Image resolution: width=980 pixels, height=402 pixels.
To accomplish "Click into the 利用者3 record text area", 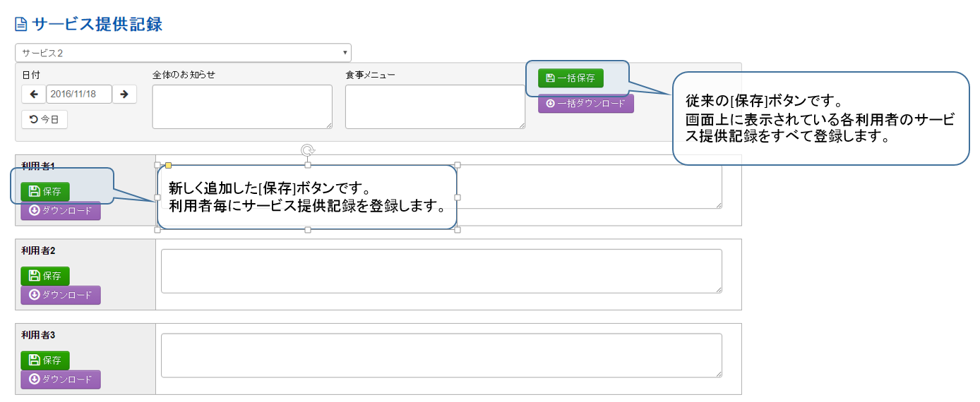I will [x=441, y=355].
